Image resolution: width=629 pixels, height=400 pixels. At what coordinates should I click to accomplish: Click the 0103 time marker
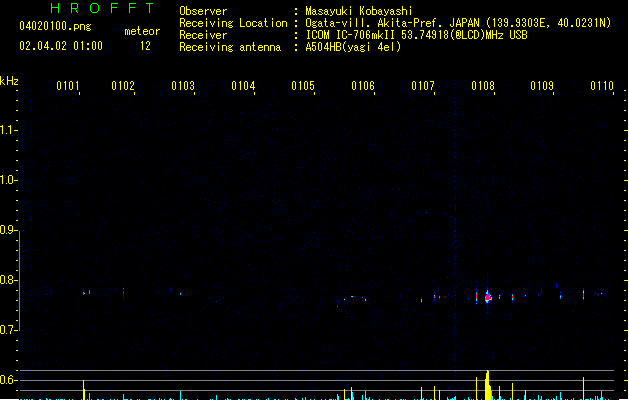click(183, 86)
